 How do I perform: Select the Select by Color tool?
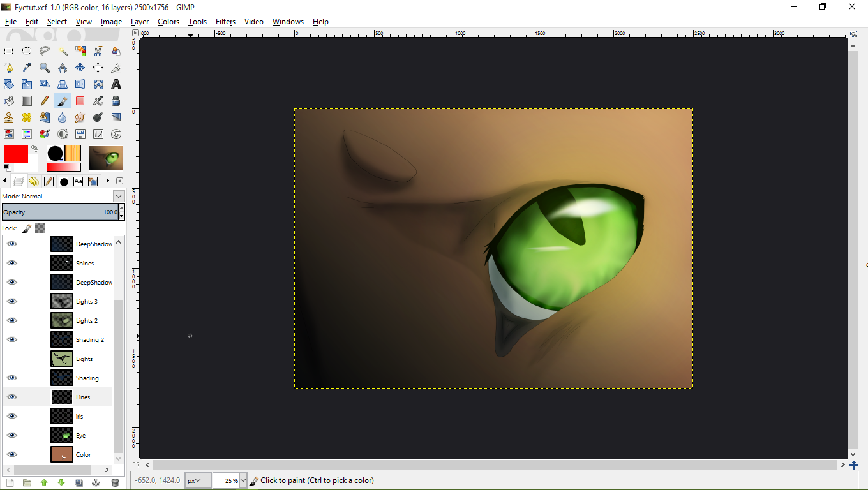click(80, 51)
